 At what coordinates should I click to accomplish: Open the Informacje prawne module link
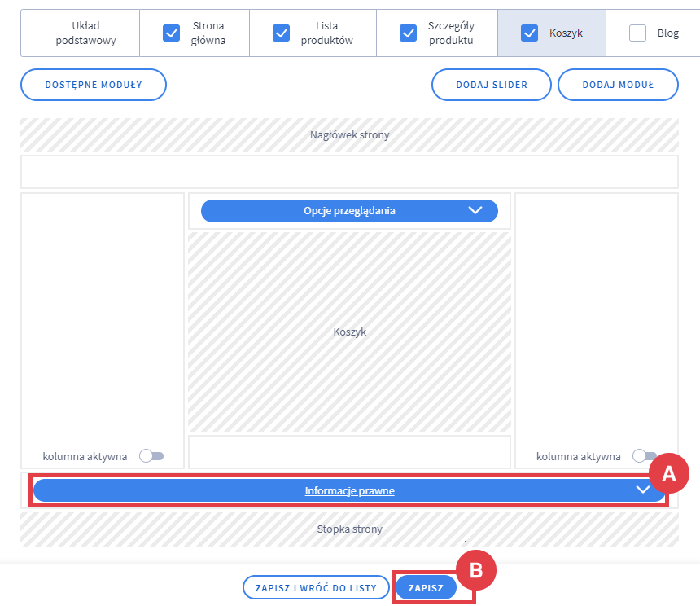coord(349,490)
